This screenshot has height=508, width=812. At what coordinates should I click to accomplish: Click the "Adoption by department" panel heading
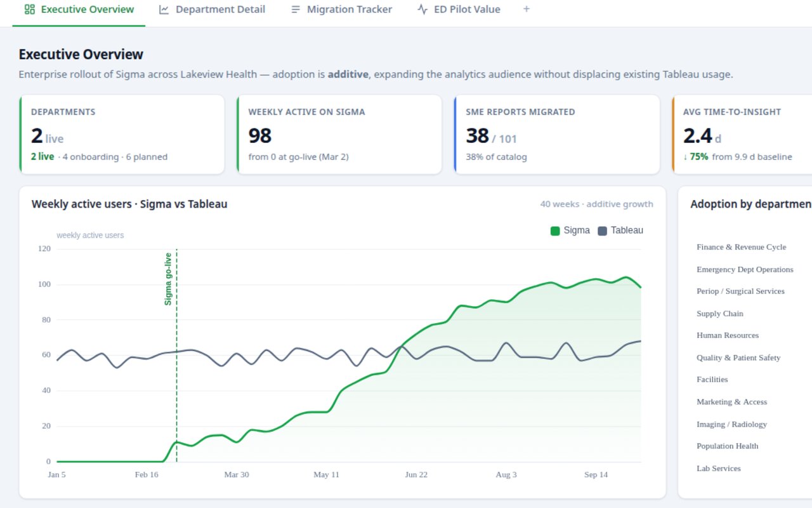coord(751,204)
